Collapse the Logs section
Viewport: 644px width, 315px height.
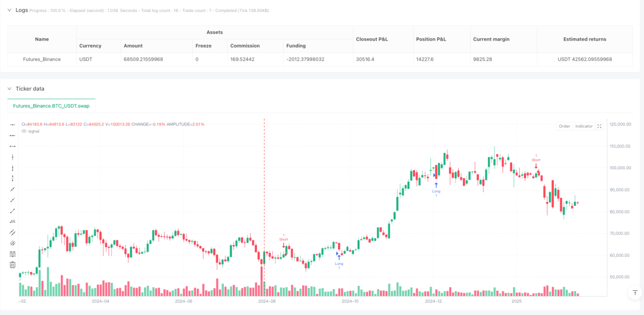[x=9, y=10]
